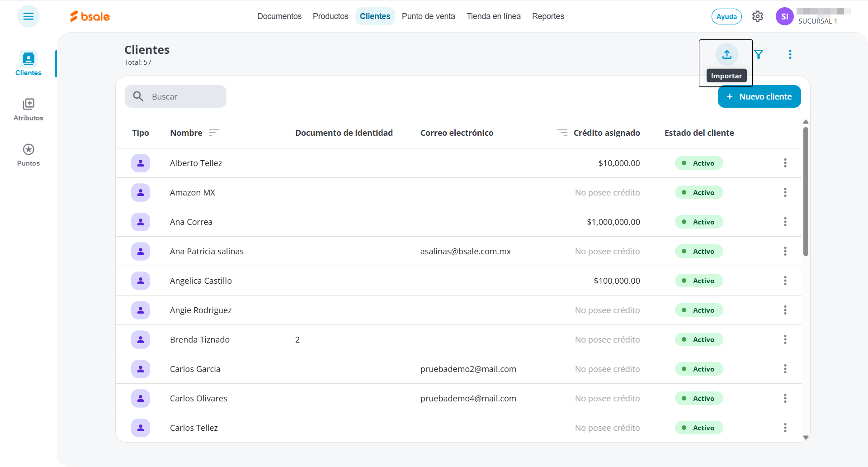Open the row options for Carlos Garcia

[x=785, y=369]
